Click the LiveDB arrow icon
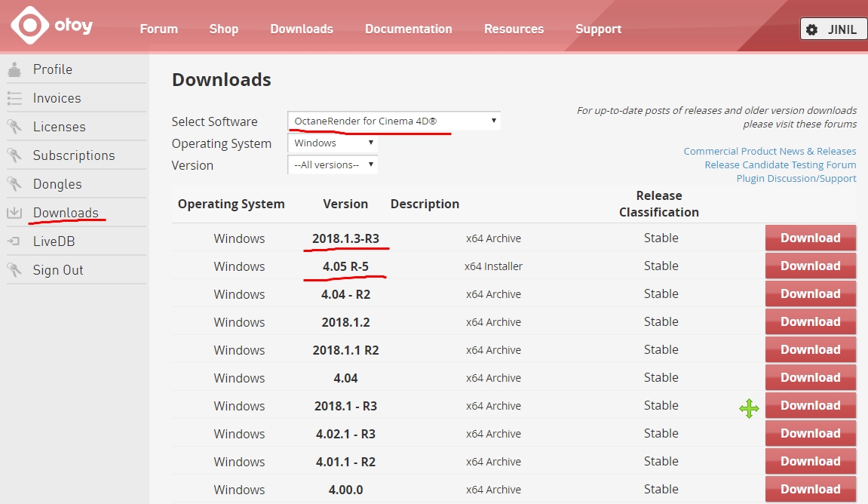This screenshot has width=868, height=504. tap(14, 241)
